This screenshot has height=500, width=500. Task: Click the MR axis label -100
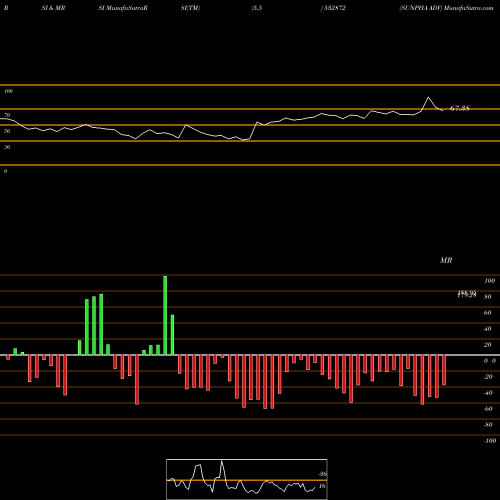[x=489, y=441]
